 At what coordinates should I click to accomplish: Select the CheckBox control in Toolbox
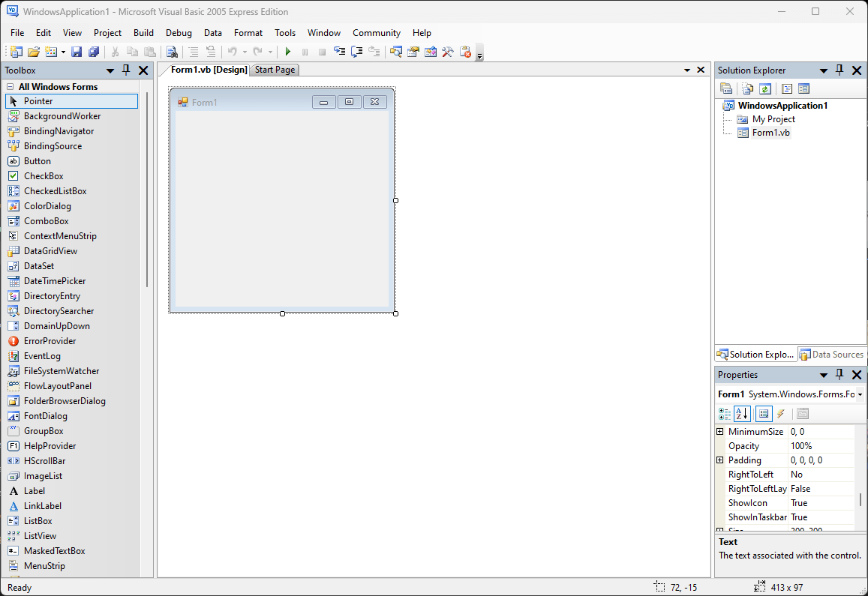[x=71, y=176]
